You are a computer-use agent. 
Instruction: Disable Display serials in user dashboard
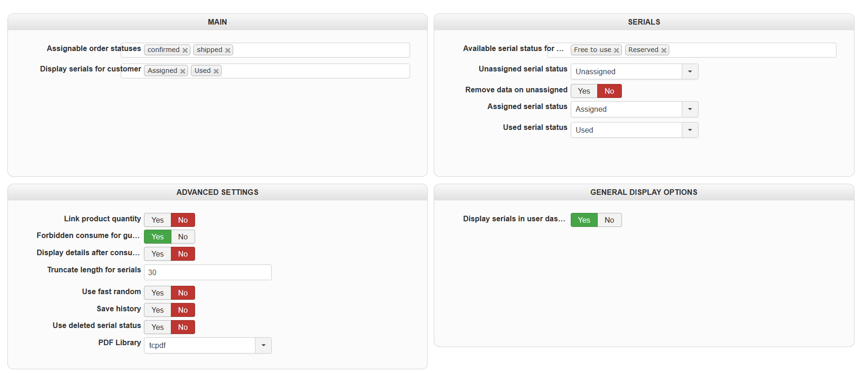[x=609, y=220]
